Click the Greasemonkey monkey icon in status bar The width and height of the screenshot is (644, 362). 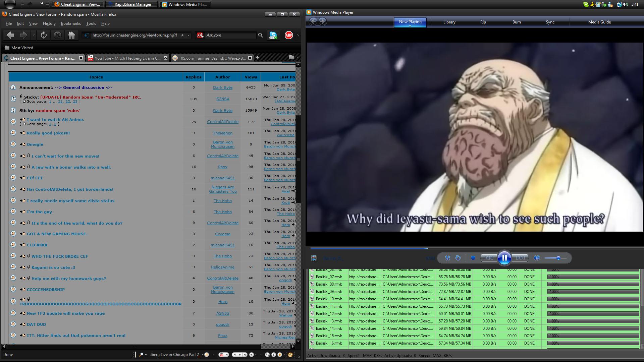[x=290, y=355]
